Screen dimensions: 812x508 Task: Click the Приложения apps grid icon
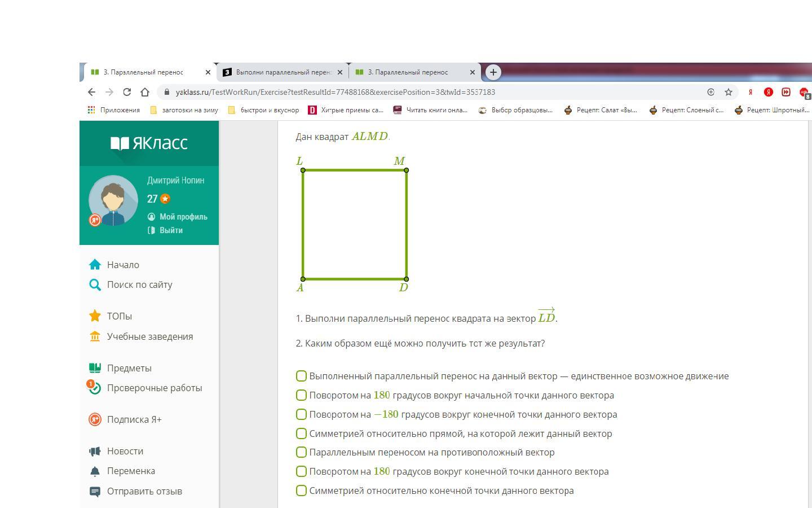click(91, 110)
